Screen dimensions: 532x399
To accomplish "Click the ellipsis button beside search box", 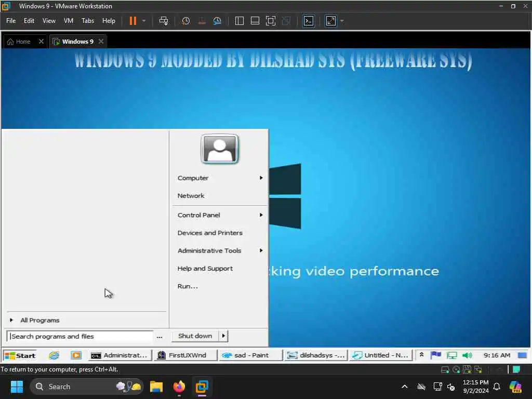I will coord(159,337).
